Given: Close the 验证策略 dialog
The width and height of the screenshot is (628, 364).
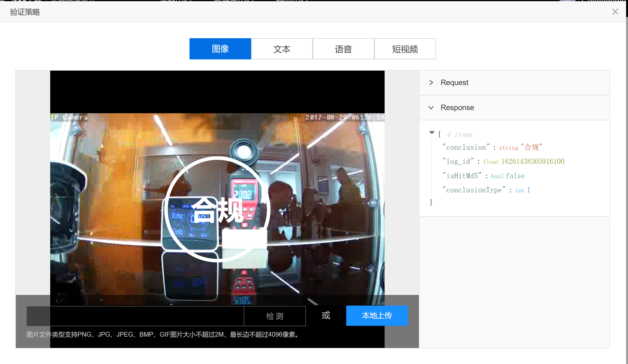Looking at the screenshot, I should pyautogui.click(x=615, y=12).
